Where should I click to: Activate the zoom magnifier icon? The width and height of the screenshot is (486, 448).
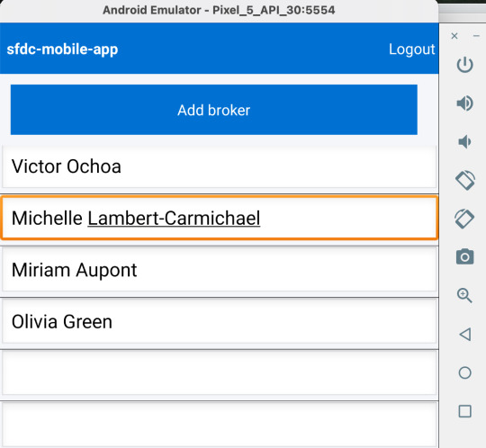tap(464, 295)
